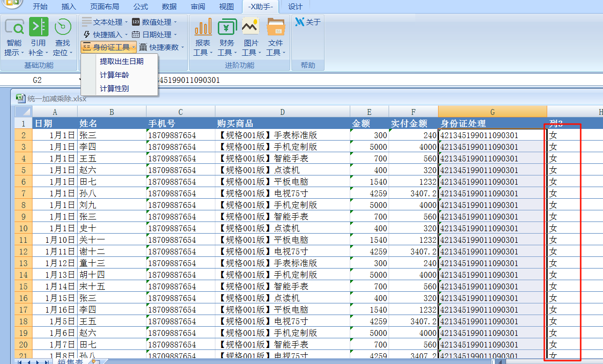This screenshot has width=603, height=364.
Task: Select the cell containing 史十
Action: pos(112,228)
